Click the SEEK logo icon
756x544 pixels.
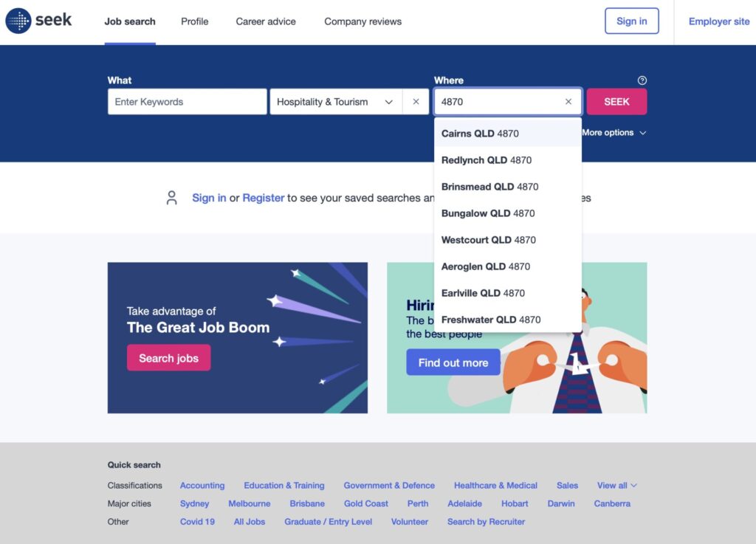[x=18, y=21]
